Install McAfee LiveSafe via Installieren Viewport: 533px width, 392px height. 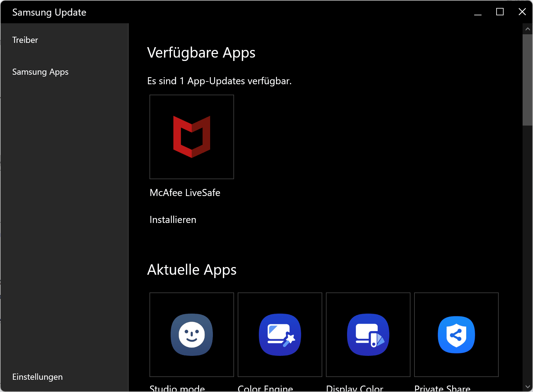tap(173, 220)
